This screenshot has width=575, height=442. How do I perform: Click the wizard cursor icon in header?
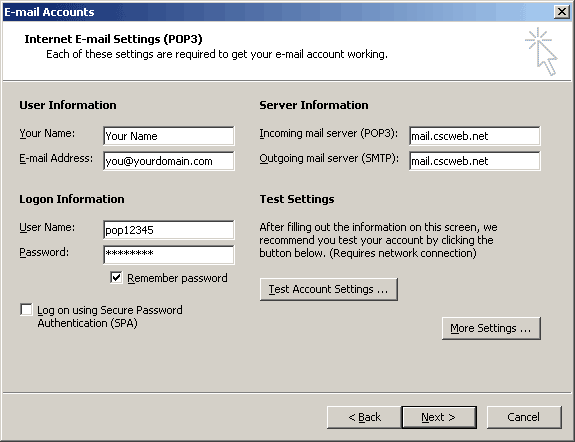[541, 51]
